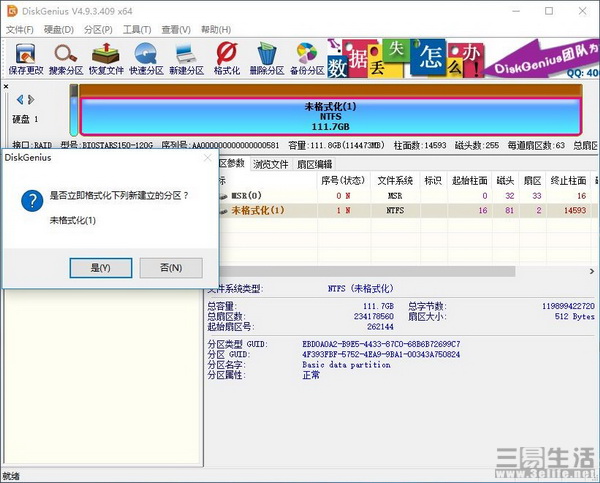
Task: Click 序号(状态) column header
Action: (343, 181)
